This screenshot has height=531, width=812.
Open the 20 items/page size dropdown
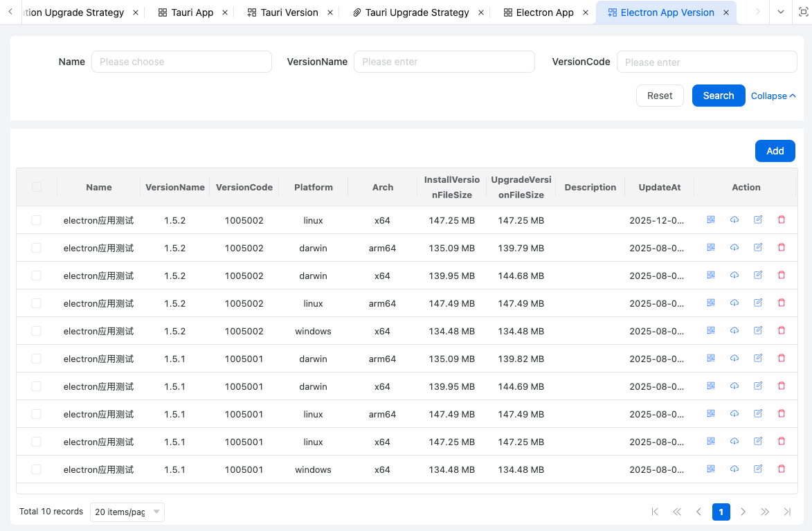pyautogui.click(x=127, y=512)
